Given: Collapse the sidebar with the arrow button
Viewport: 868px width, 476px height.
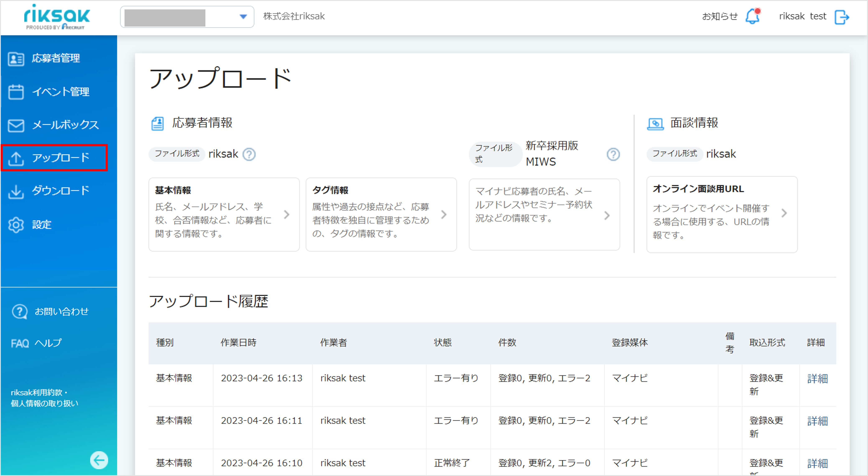Looking at the screenshot, I should (99, 460).
